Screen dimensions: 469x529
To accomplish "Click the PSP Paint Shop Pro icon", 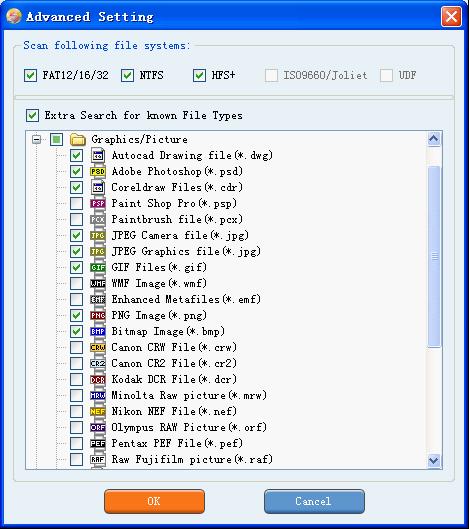I will tap(98, 203).
